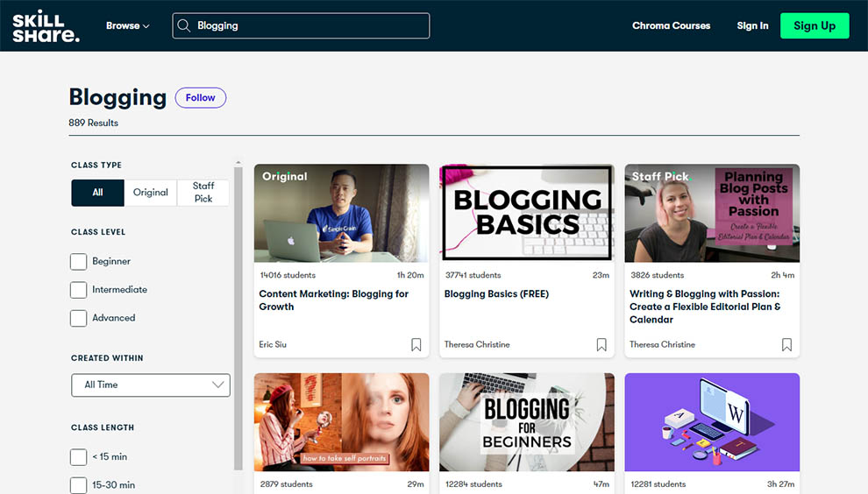Open Blogging for Beginners thumbnail
The width and height of the screenshot is (868, 494).
coord(526,422)
